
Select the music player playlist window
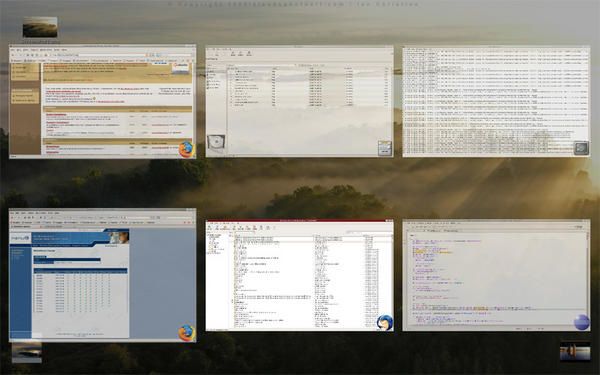pos(299,101)
